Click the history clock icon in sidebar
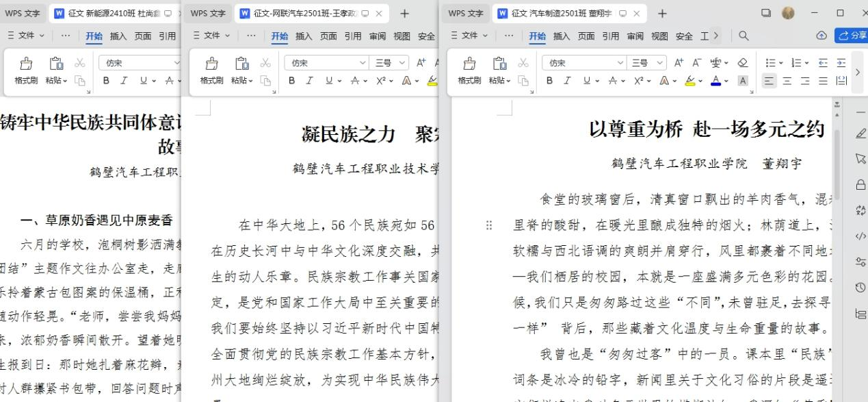Screen dimensions: 868x402 pyautogui.click(x=860, y=288)
